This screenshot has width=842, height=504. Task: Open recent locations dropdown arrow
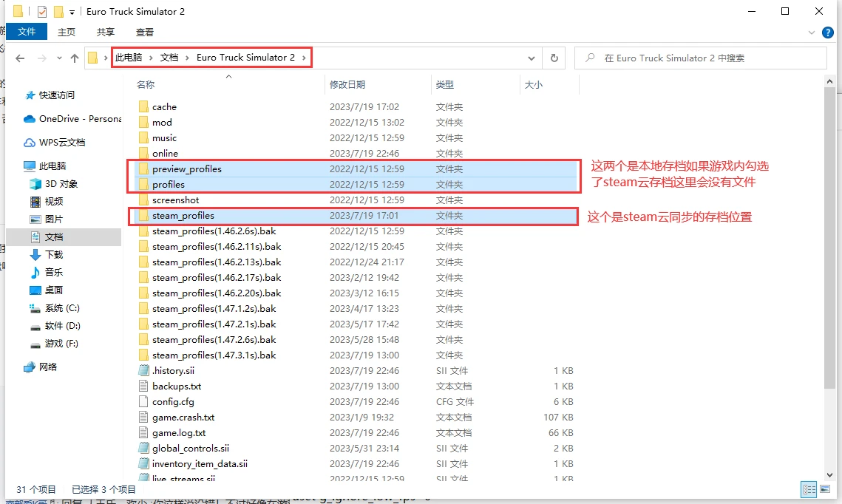[59, 58]
